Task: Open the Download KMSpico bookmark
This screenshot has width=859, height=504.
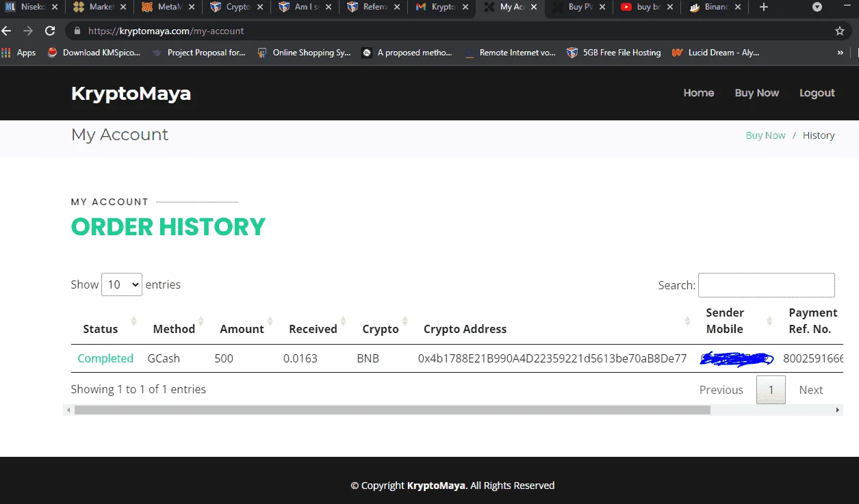Action: (x=94, y=53)
